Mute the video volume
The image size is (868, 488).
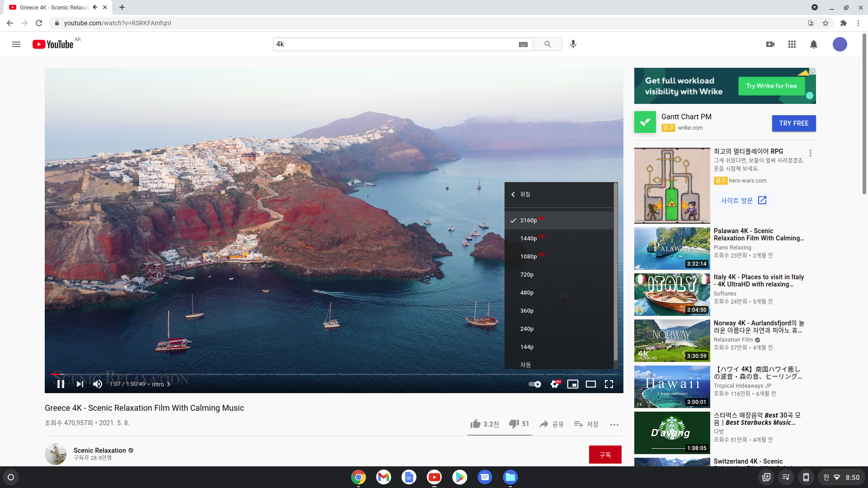(x=98, y=384)
